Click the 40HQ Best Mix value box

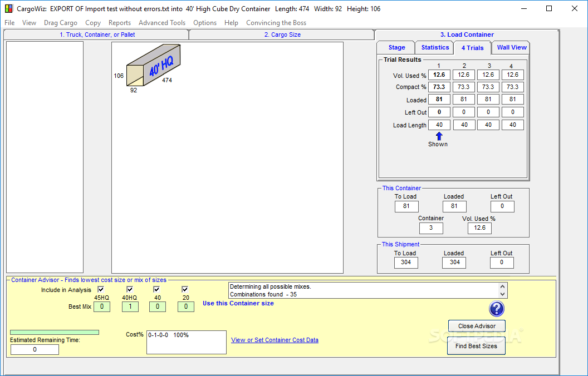[x=130, y=306]
